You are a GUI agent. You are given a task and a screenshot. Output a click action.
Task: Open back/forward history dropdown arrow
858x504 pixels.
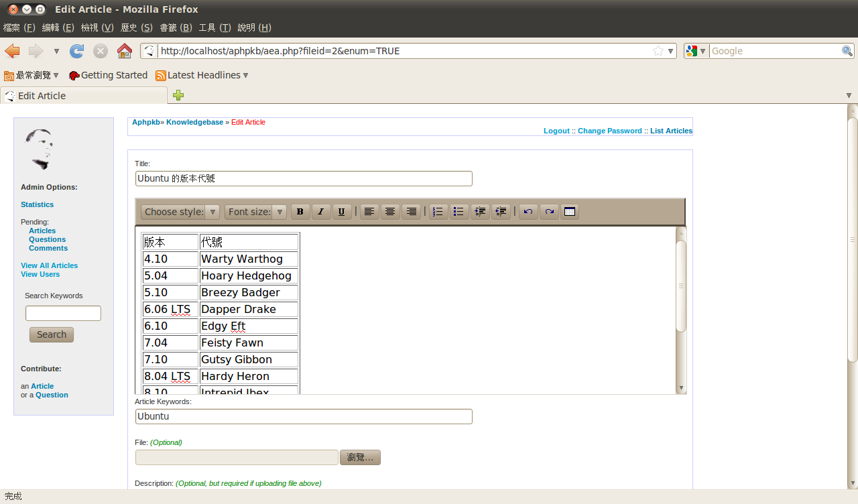pos(56,51)
